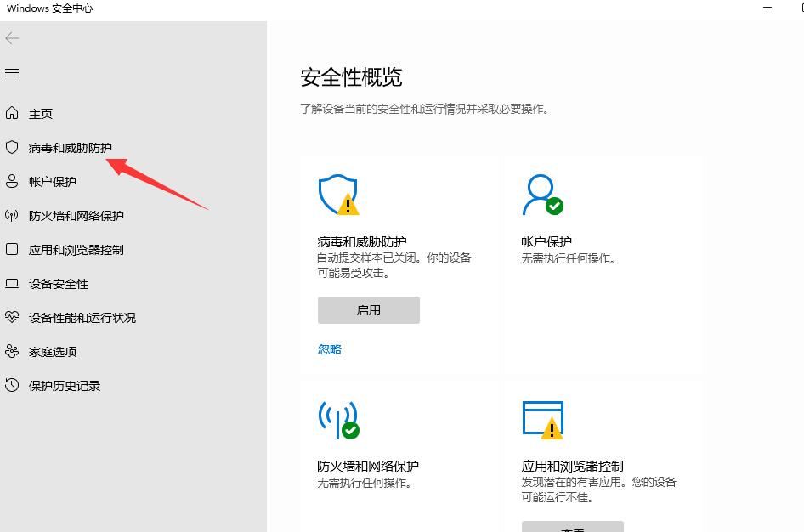Open the hamburger navigation menu
804x532 pixels.
point(12,73)
